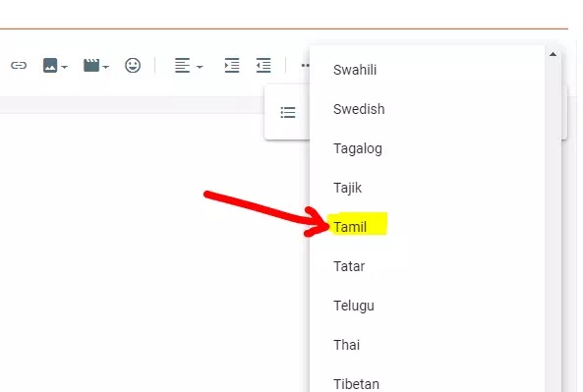The width and height of the screenshot is (583, 392).
Task: Pick Tatar from the language list
Action: click(427, 266)
